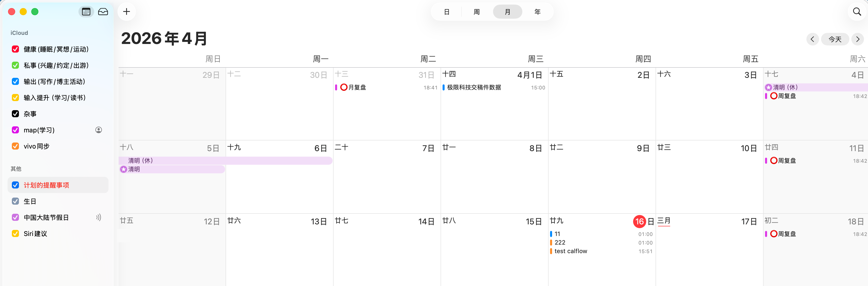Open the search magnifier icon
868x286 pixels.
857,12
